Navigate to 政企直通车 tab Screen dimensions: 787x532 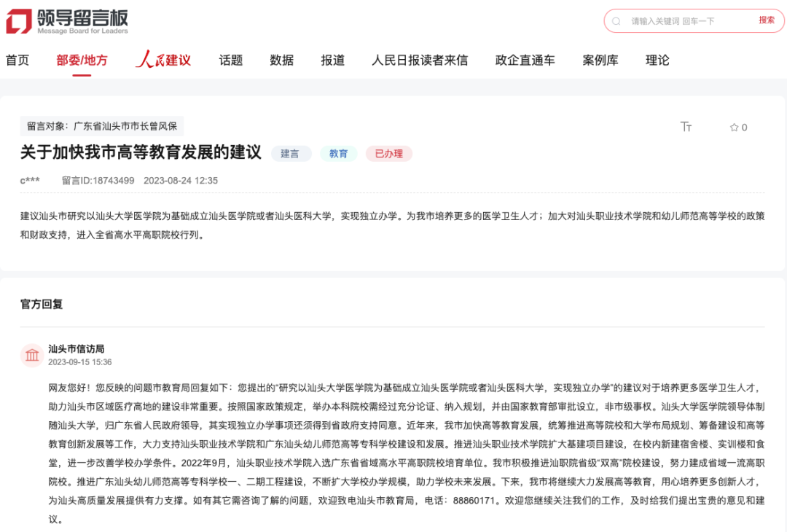point(525,60)
